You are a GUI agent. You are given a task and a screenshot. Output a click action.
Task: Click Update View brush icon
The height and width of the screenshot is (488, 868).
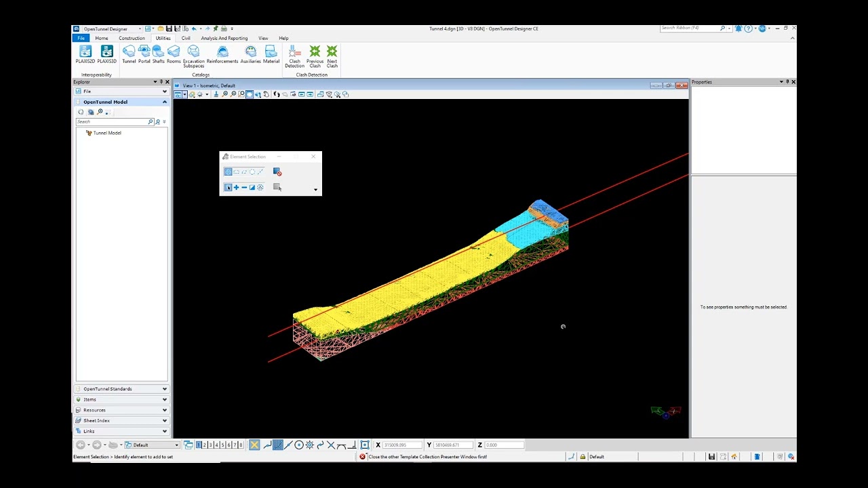click(216, 94)
